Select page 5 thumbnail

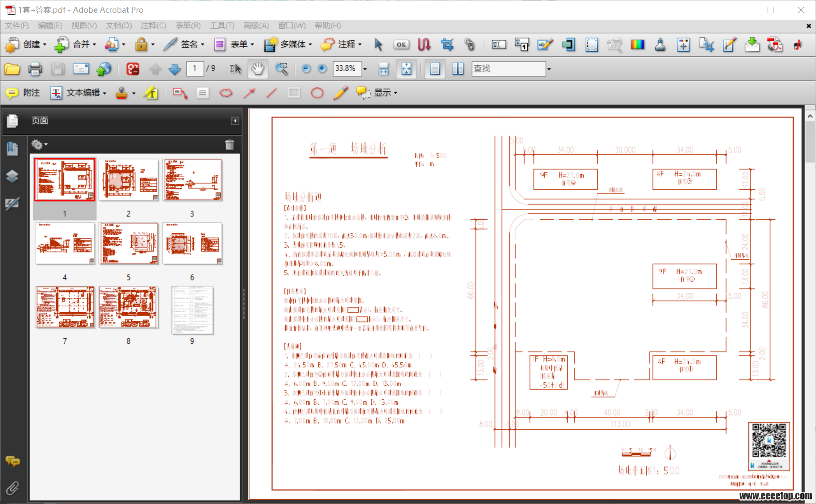pyautogui.click(x=129, y=244)
